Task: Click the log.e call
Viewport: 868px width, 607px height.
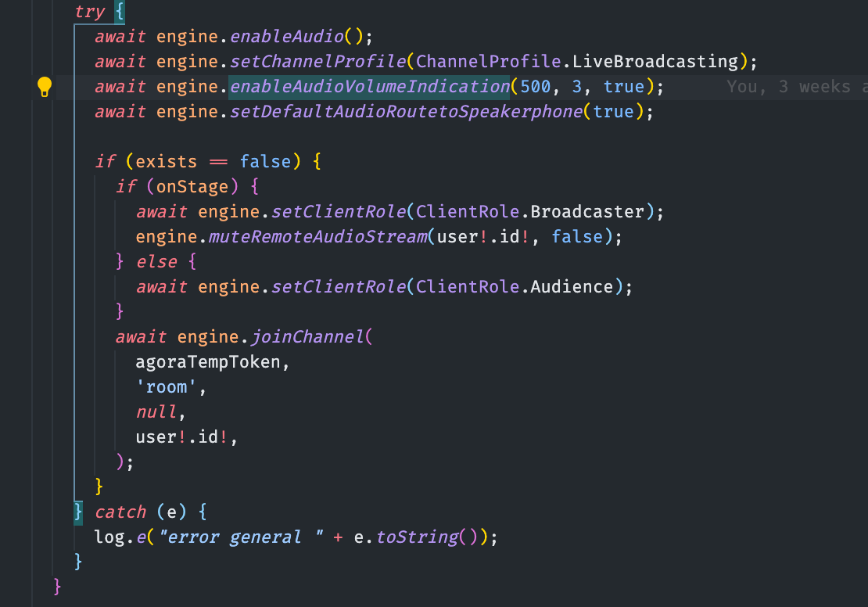Action: click(120, 537)
